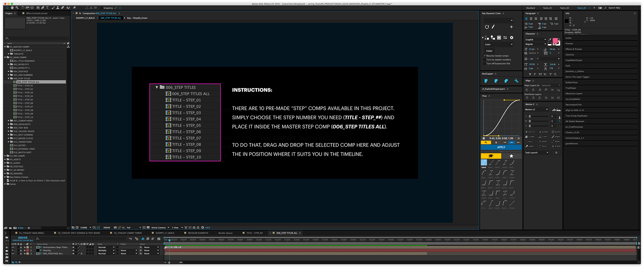
Task: Click Ray Dynamic Color refresh icon
Action: click(x=487, y=27)
